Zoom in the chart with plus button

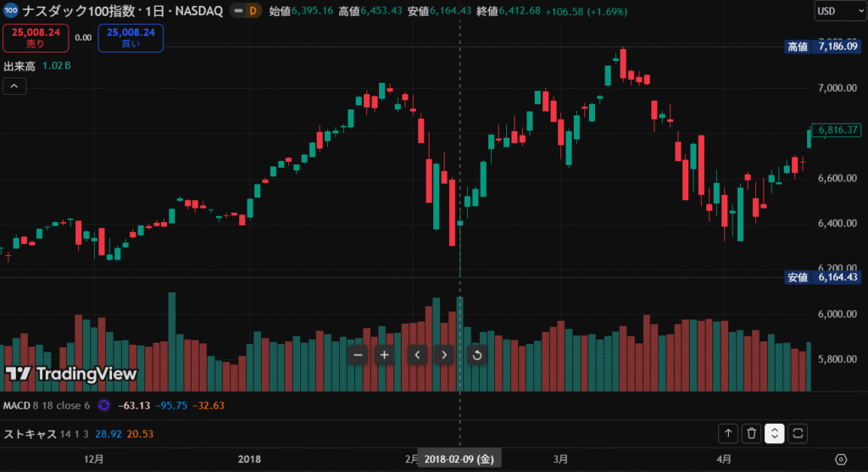(x=385, y=354)
